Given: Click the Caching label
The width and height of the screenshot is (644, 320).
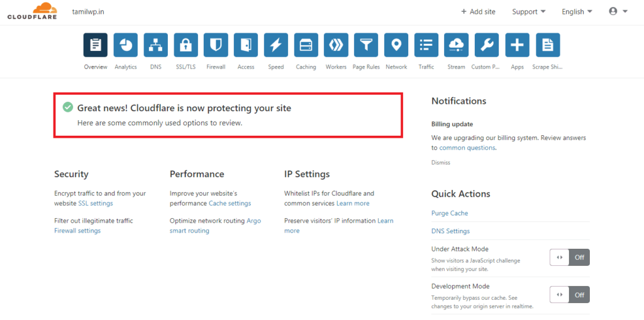Looking at the screenshot, I should pyautogui.click(x=306, y=67).
